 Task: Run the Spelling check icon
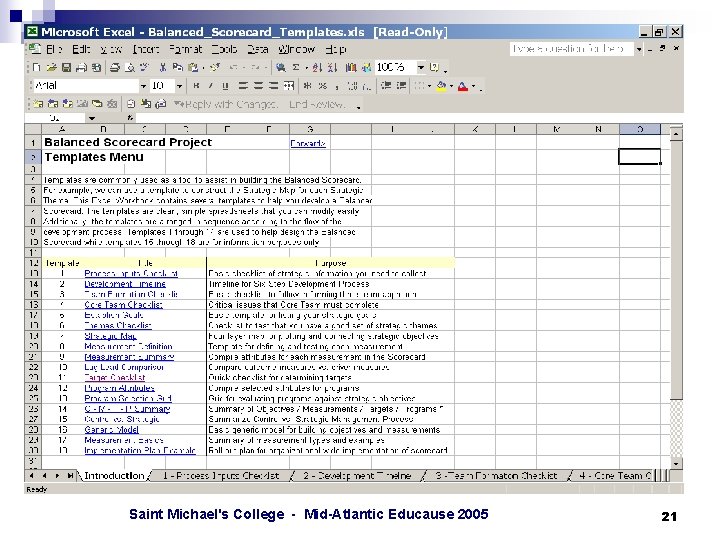pyautogui.click(x=145, y=68)
